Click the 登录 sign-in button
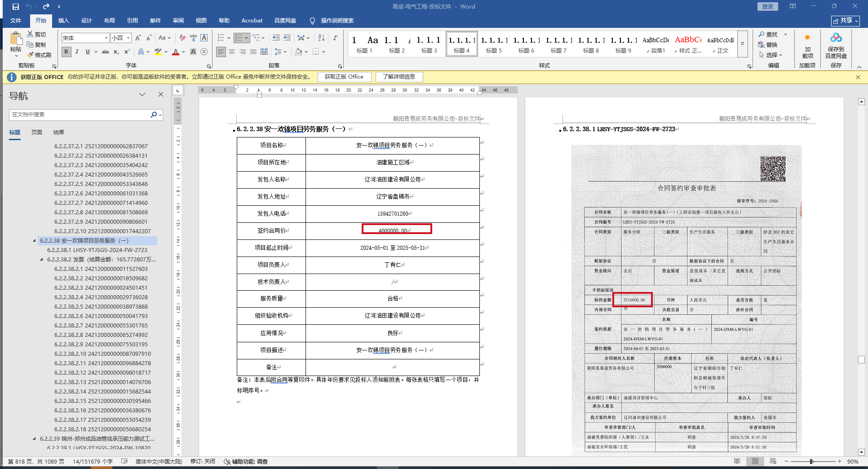Screen dimensions: 868x469 pos(768,7)
